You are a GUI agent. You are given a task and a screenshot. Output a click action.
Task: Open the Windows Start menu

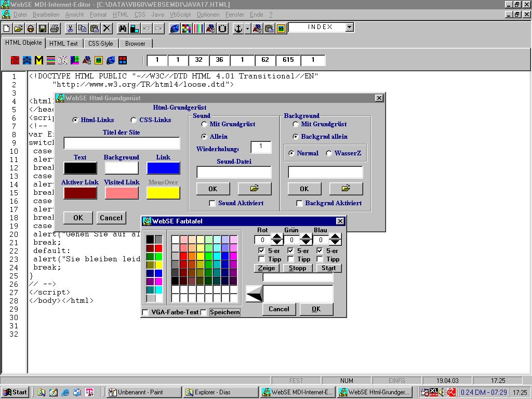click(15, 392)
